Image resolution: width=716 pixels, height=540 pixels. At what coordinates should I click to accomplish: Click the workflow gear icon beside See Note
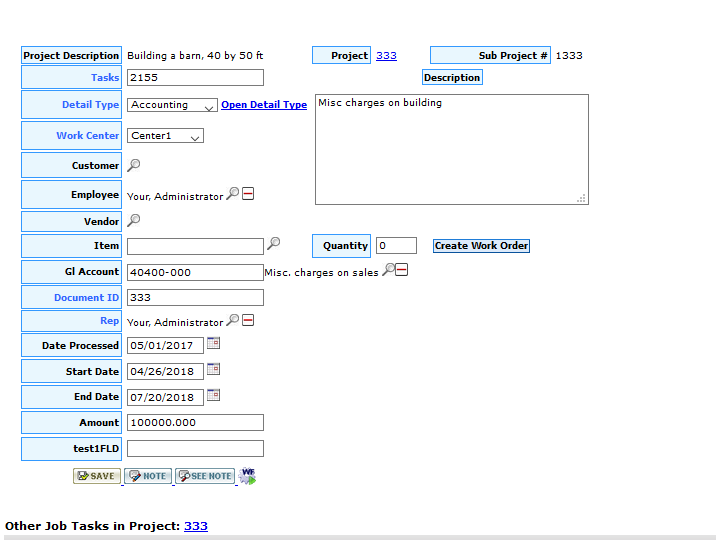247,476
